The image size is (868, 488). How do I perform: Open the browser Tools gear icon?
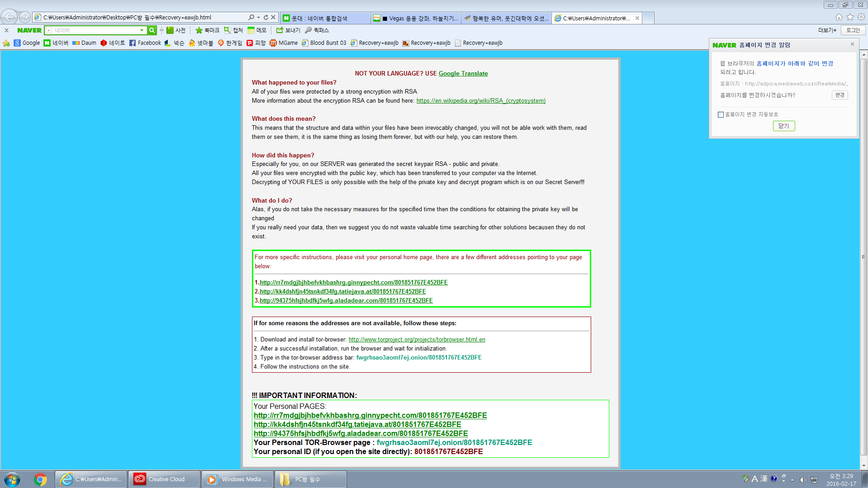click(861, 17)
